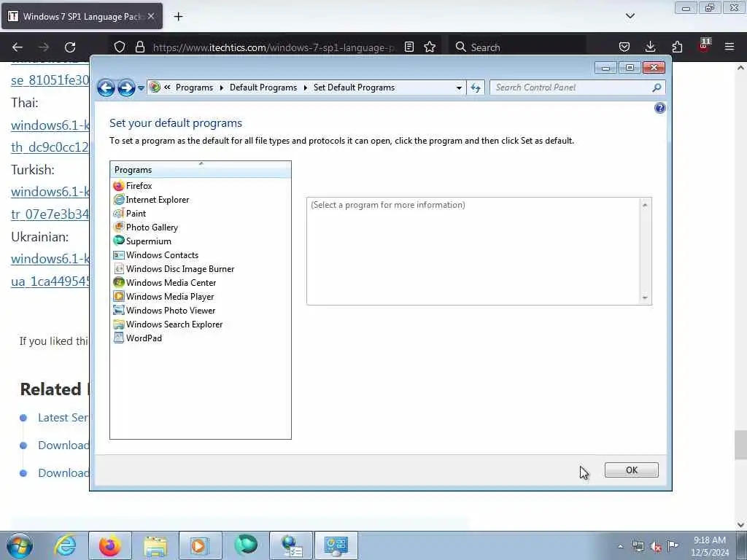Refresh the Control Panel address bar
The image size is (747, 560).
(x=476, y=87)
